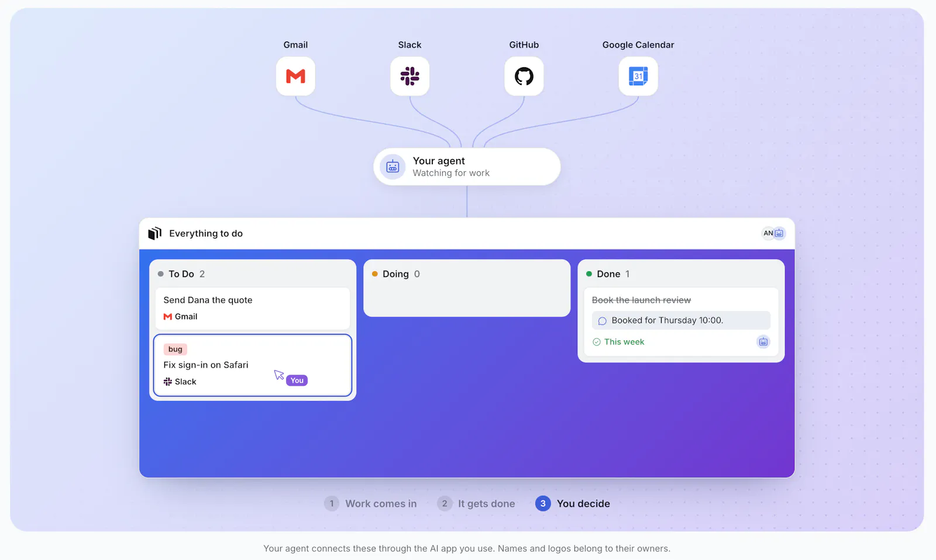Click the agent badge icon on Done card
The width and height of the screenshot is (936, 560).
(763, 342)
